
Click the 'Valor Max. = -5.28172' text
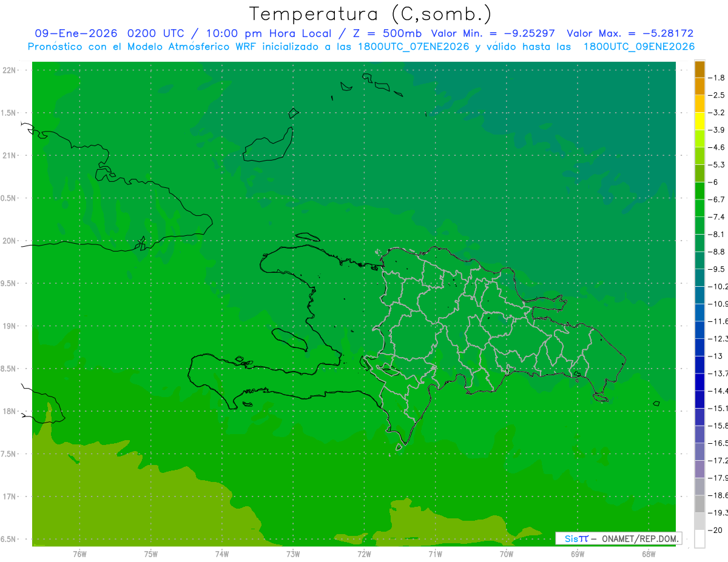tap(630, 33)
